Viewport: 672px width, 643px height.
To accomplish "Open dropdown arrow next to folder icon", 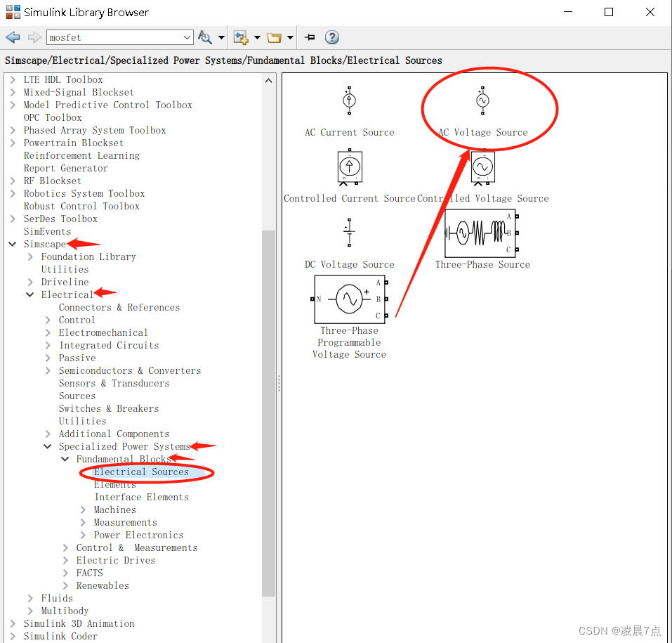I will point(290,38).
